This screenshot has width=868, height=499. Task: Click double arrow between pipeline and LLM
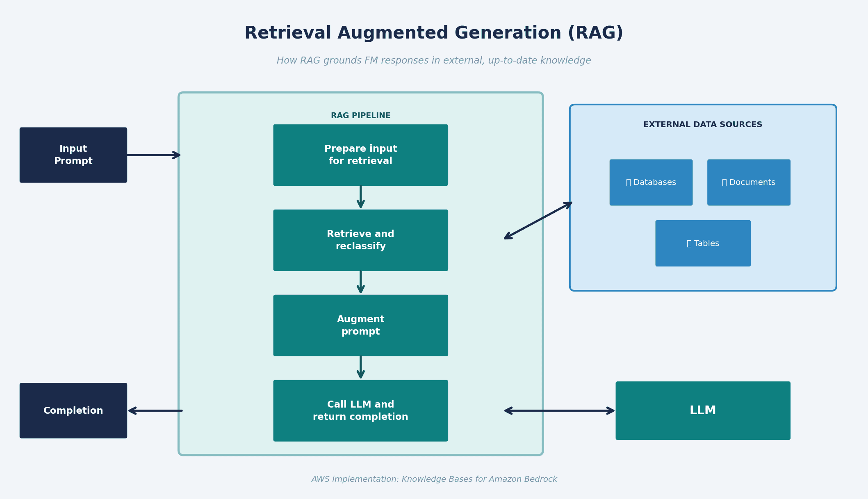tap(559, 410)
